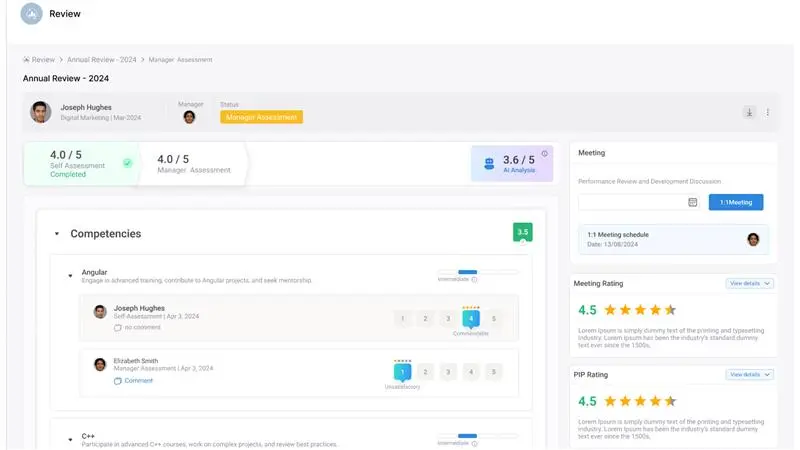
Task: Click Joseph Hughes' profile avatar in the header
Action: point(41,112)
